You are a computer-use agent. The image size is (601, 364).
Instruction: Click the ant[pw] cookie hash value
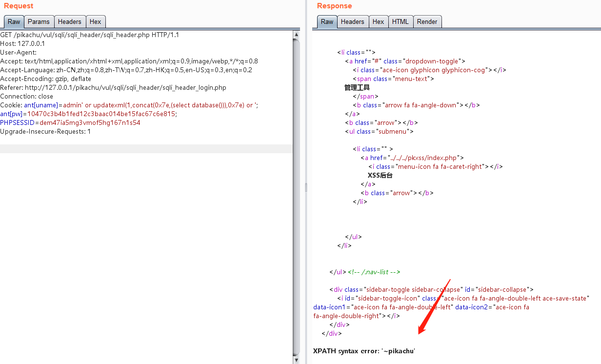point(102,114)
